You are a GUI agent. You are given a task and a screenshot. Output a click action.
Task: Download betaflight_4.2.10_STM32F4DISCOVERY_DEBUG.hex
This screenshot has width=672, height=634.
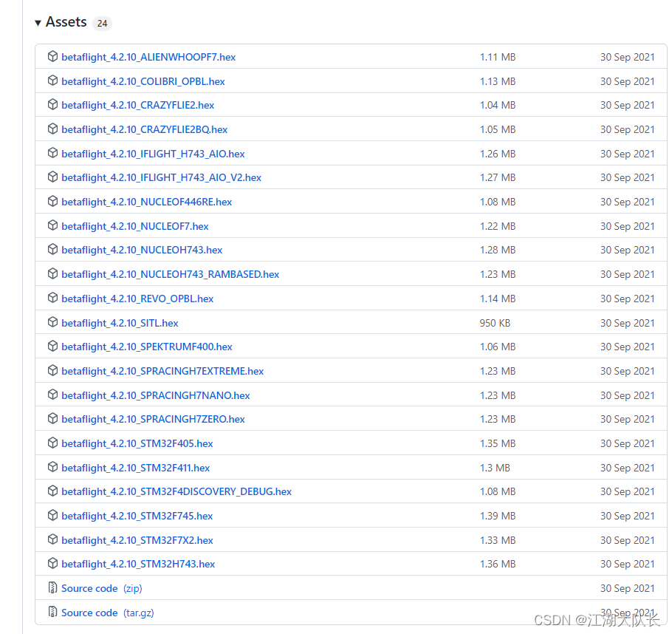click(176, 491)
